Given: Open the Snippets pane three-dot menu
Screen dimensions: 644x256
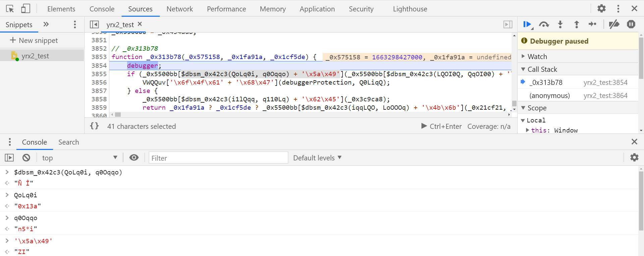Looking at the screenshot, I should pos(75,24).
